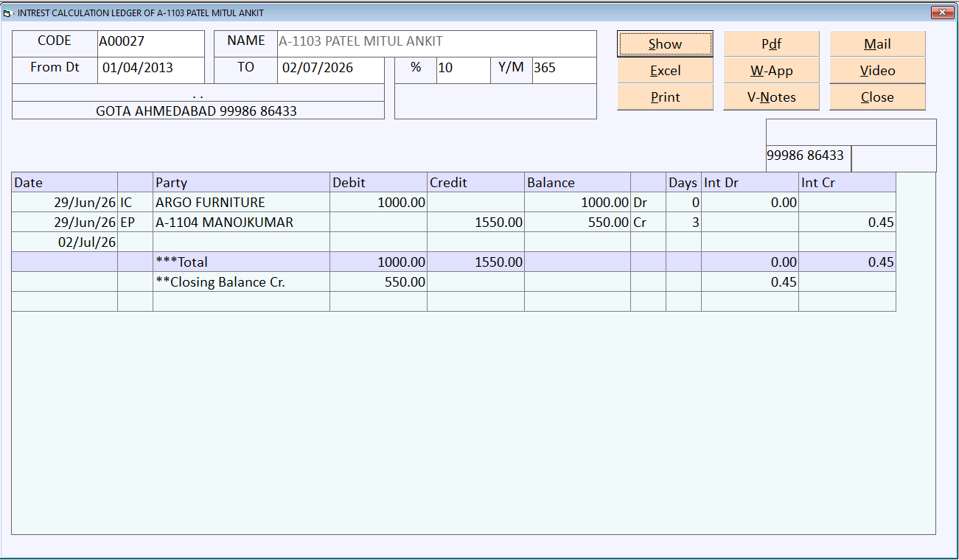Screen dimensions: 959x560
Task: Select the A-1104 MANOJKUMAR row
Action: point(454,223)
